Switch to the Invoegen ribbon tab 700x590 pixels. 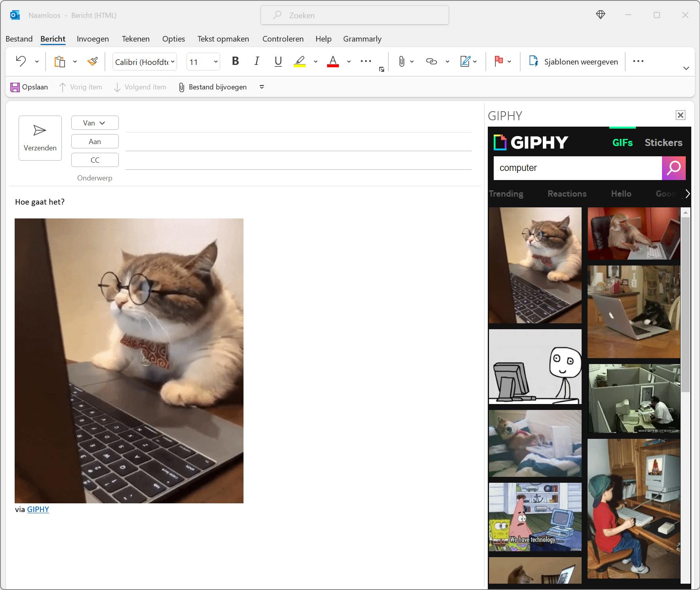(x=93, y=39)
